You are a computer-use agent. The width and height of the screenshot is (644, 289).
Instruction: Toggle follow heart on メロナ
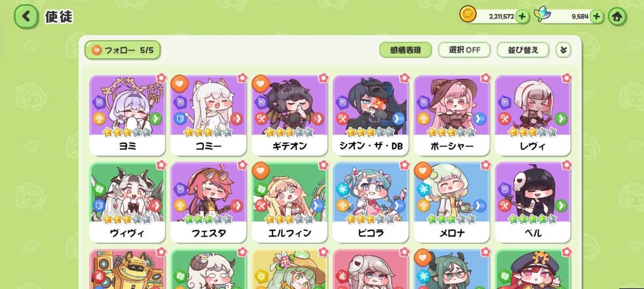pyautogui.click(x=423, y=171)
